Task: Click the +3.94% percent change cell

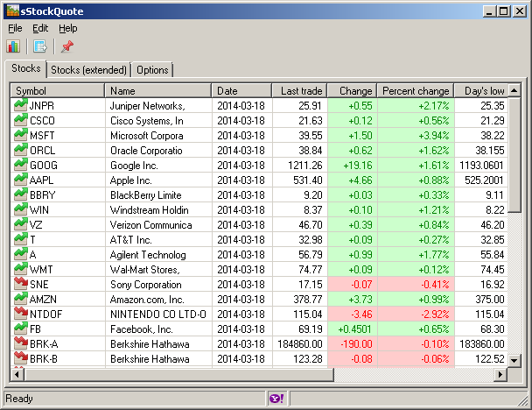Action: pos(416,136)
